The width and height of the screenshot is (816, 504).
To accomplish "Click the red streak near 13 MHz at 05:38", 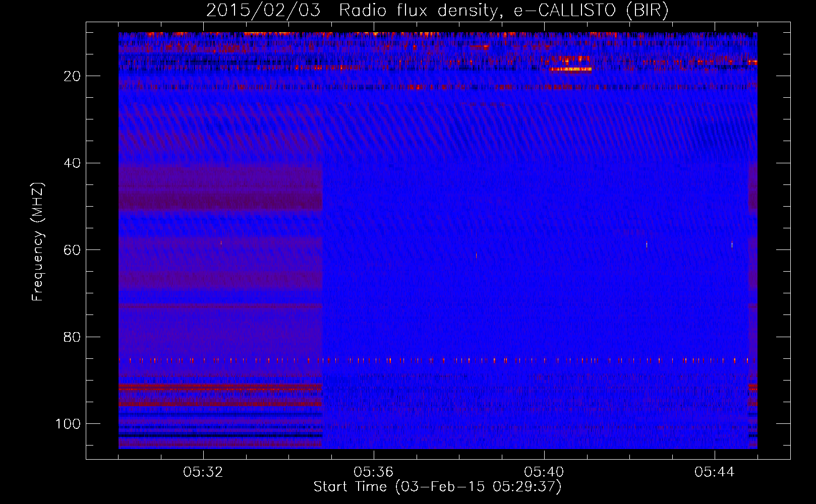I will pyautogui.click(x=480, y=47).
